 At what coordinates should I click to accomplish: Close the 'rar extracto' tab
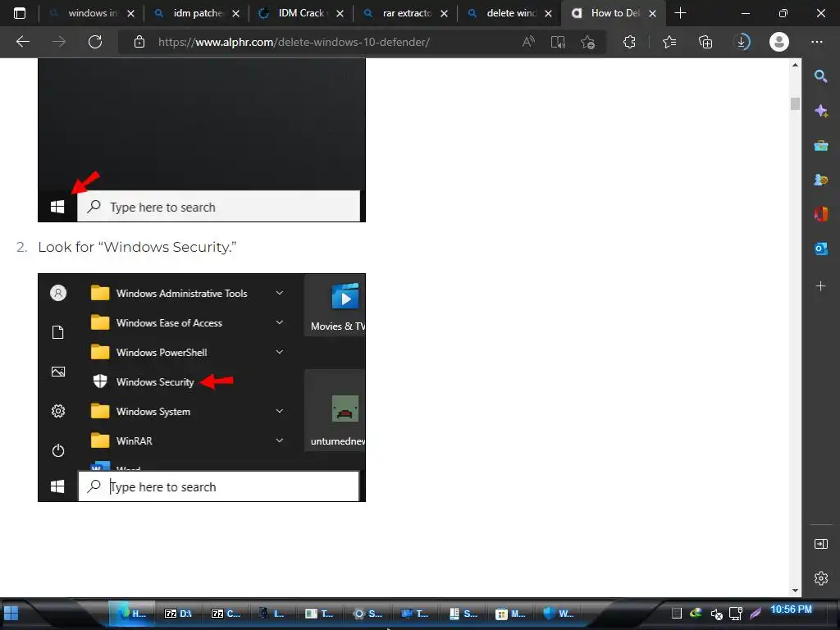click(444, 13)
